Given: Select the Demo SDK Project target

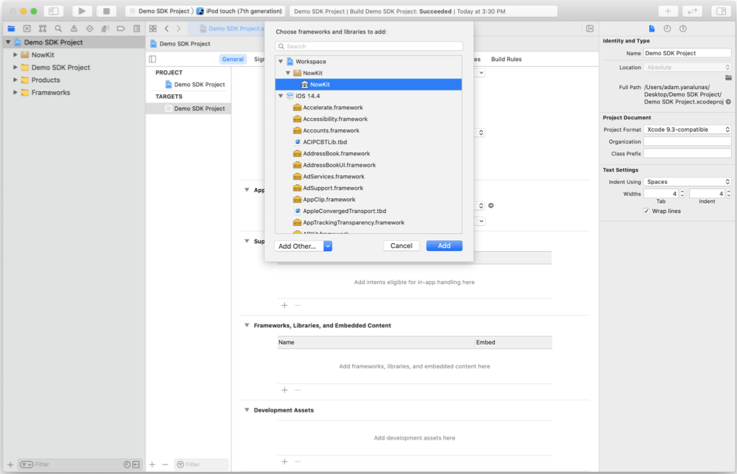Looking at the screenshot, I should point(188,109).
